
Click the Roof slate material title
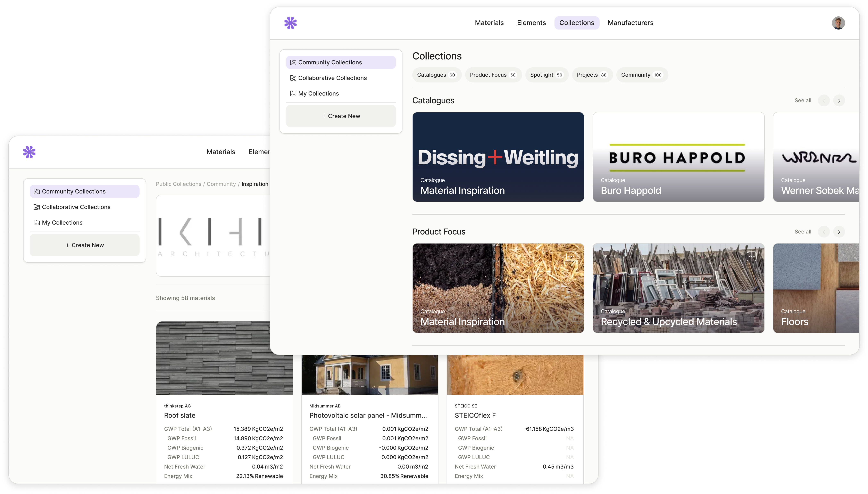(180, 416)
